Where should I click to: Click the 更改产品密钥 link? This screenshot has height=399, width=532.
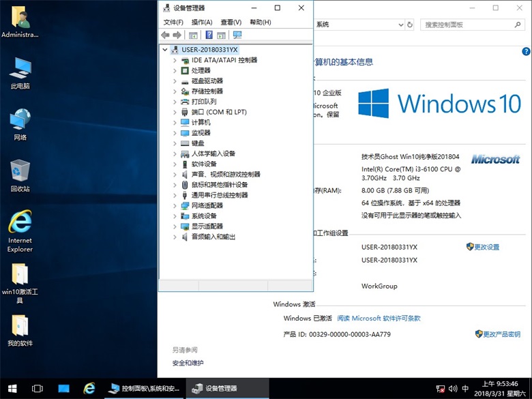coord(501,334)
